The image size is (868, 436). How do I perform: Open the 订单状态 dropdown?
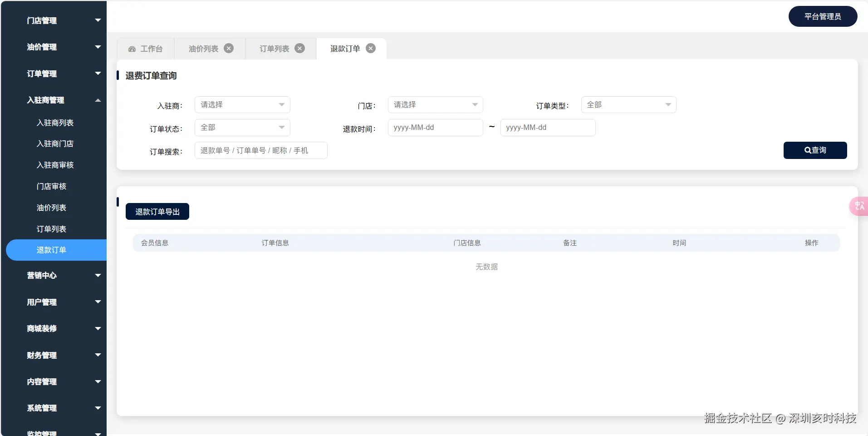242,128
